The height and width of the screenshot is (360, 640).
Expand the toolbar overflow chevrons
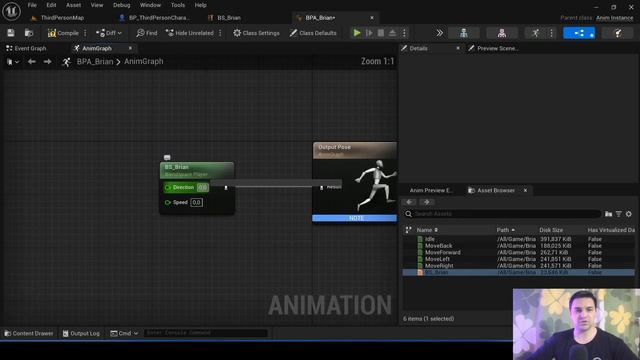tap(439, 33)
